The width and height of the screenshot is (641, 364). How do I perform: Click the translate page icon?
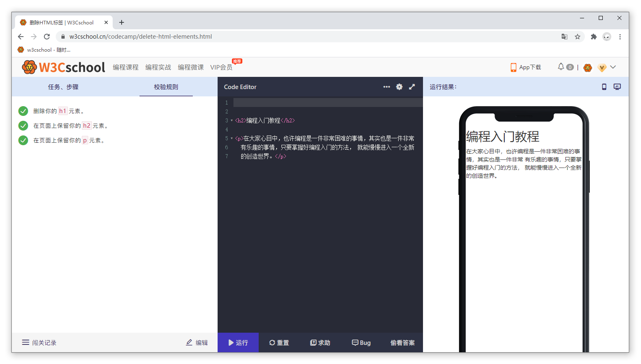tap(565, 37)
